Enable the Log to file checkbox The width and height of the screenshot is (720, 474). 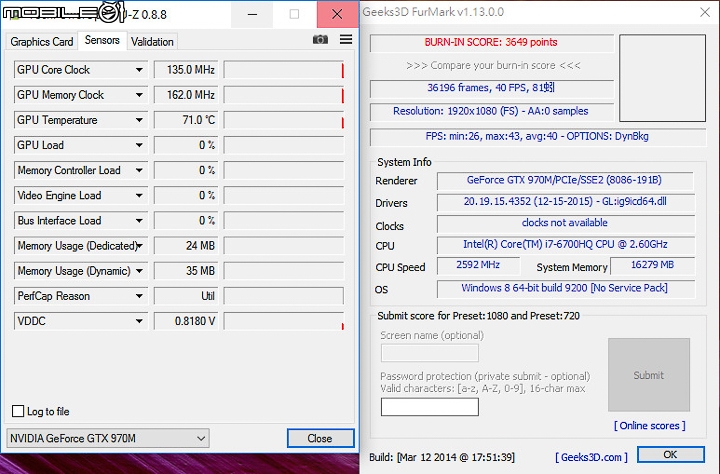coord(18,411)
